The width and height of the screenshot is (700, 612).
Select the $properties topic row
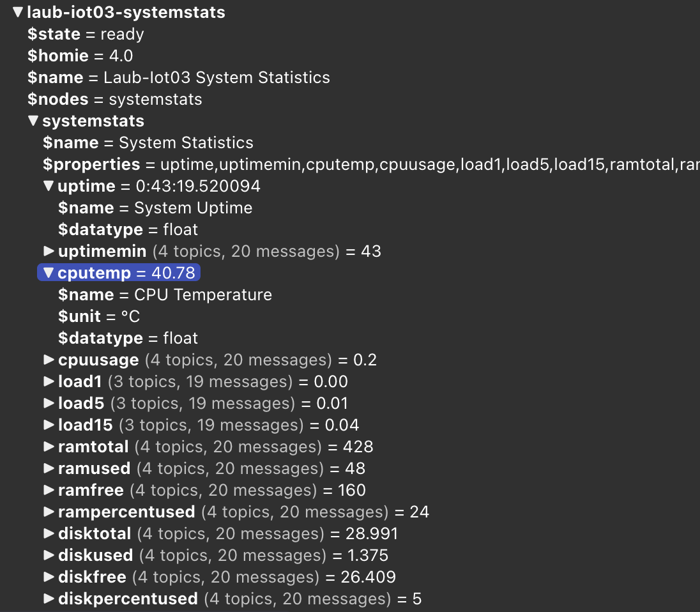click(x=91, y=164)
